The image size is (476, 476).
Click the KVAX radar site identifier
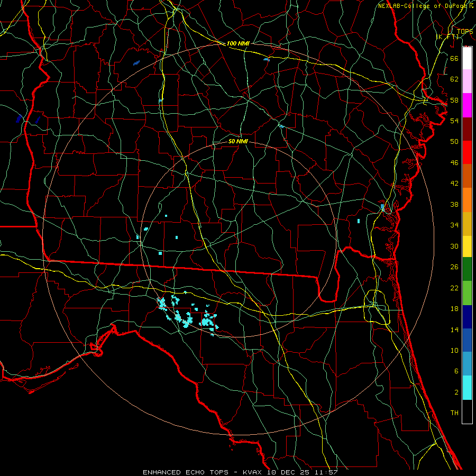tap(253, 472)
